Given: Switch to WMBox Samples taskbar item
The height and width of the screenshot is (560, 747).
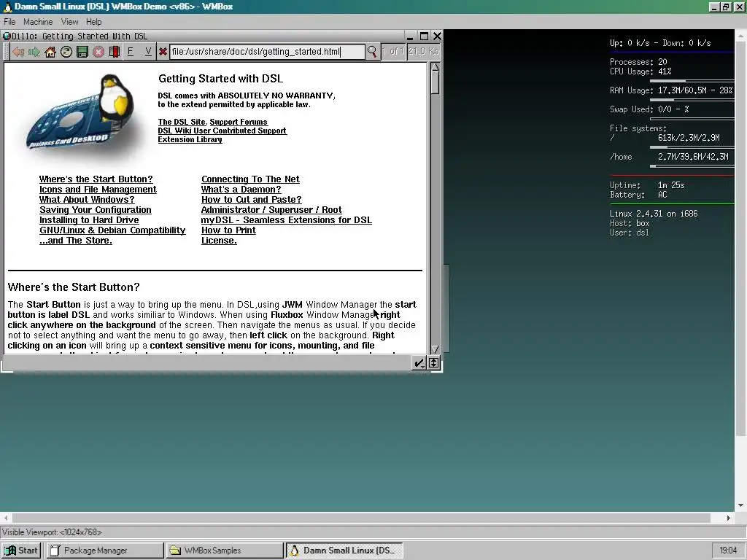Looking at the screenshot, I should point(225,551).
